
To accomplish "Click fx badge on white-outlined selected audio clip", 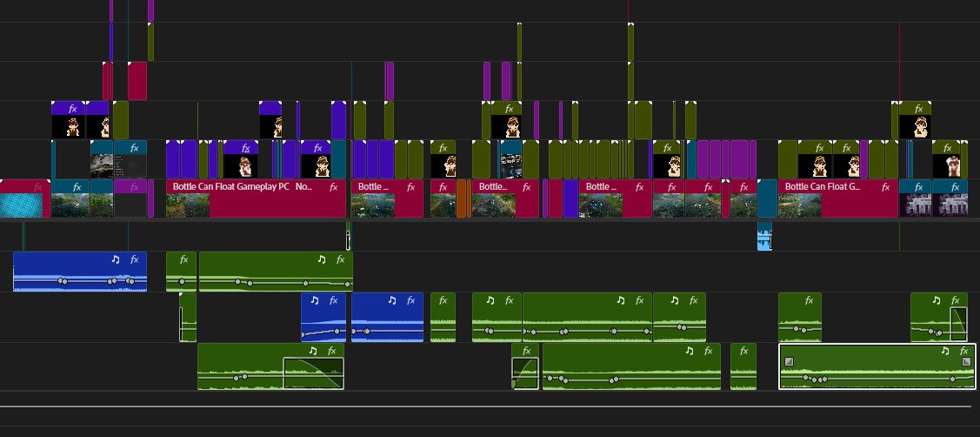I will [963, 351].
